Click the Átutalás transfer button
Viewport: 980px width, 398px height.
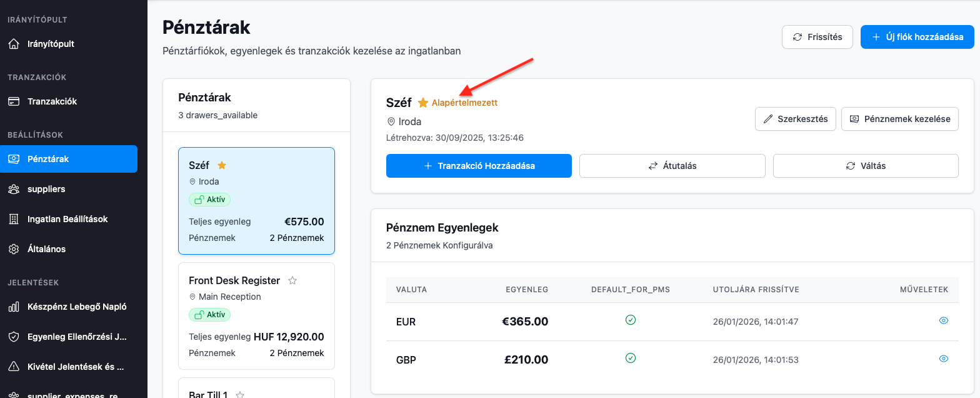click(x=672, y=166)
